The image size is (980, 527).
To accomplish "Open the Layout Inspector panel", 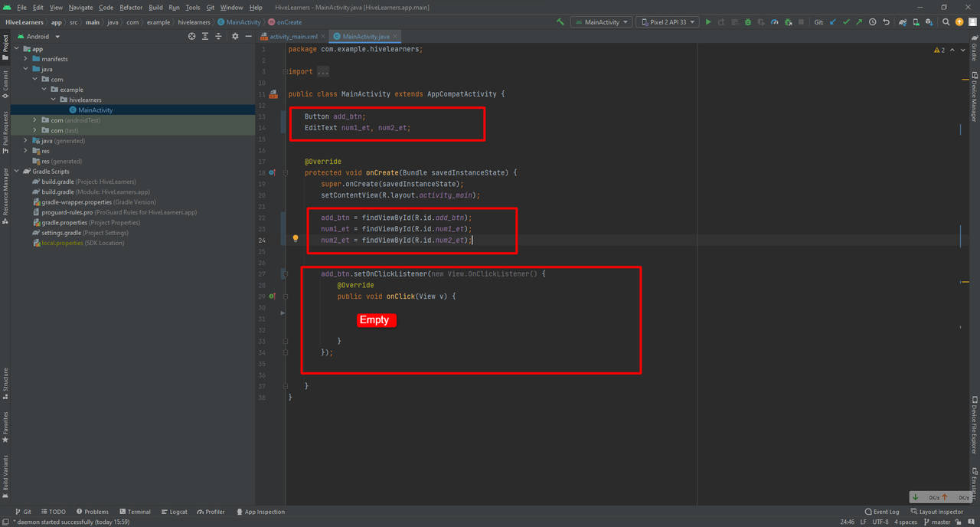I will [937, 512].
